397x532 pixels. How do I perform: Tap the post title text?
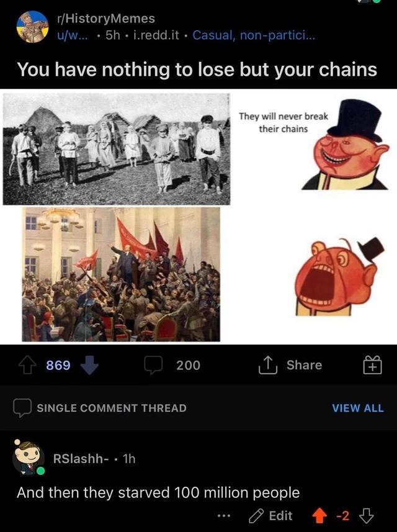pos(197,70)
